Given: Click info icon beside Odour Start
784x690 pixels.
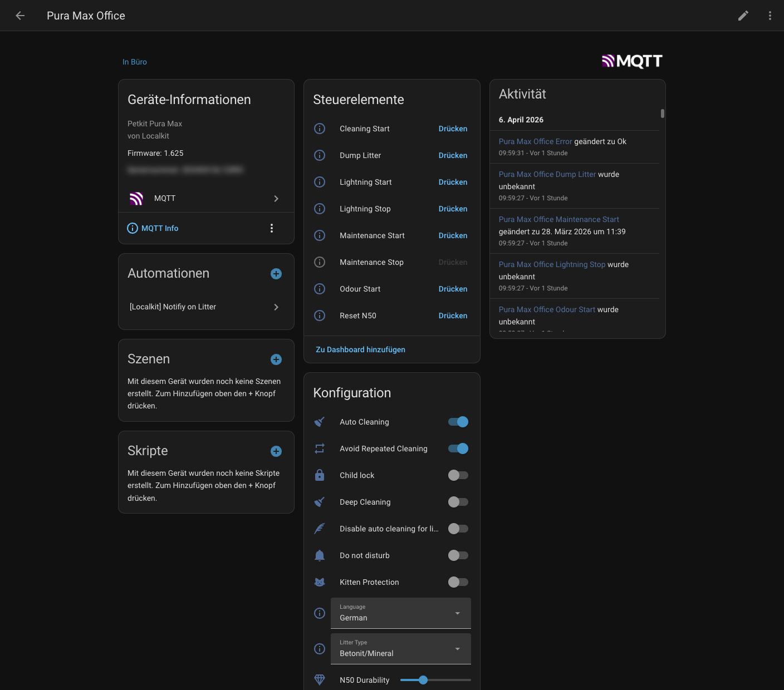Looking at the screenshot, I should click(320, 289).
